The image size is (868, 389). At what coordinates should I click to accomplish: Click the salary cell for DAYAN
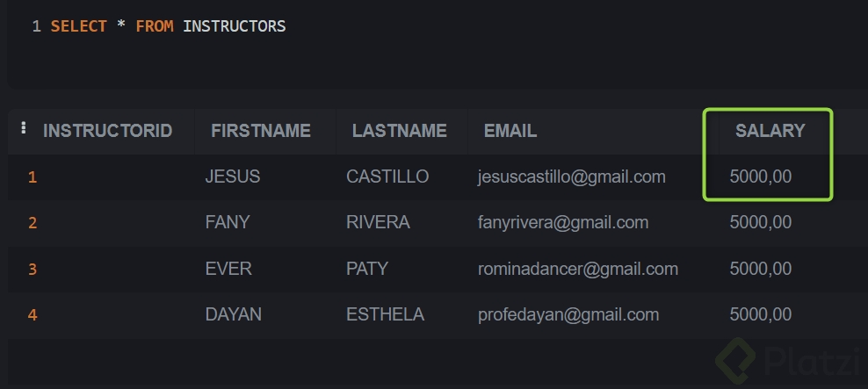tap(760, 313)
